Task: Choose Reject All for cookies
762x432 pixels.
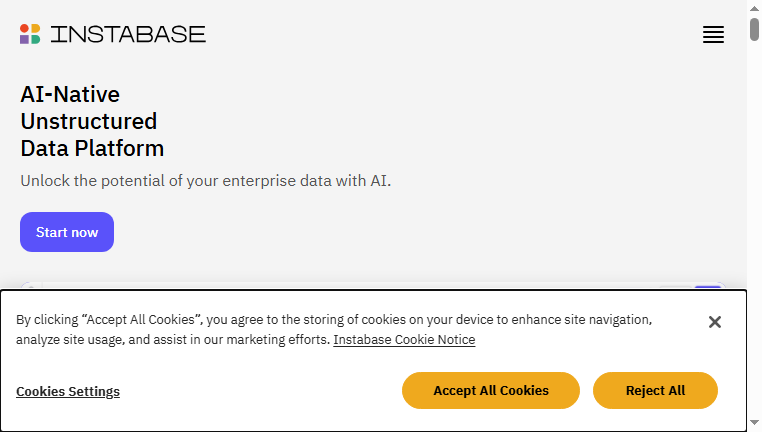Action: 655,390
